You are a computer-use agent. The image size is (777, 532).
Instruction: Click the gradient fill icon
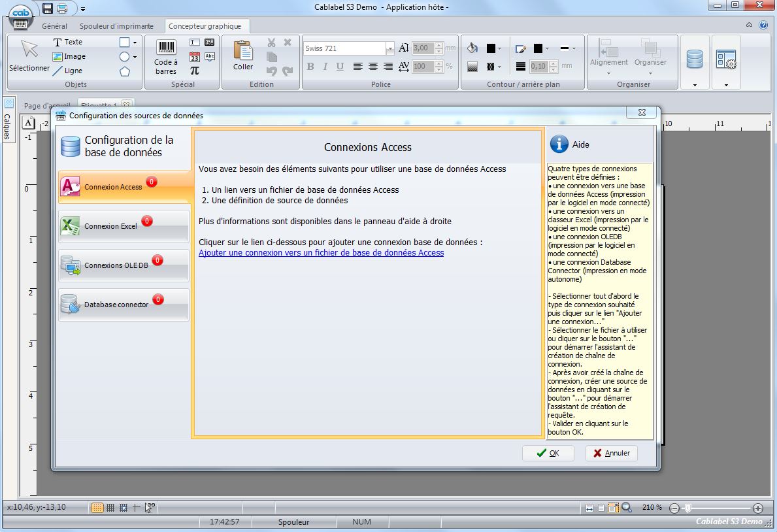472,67
